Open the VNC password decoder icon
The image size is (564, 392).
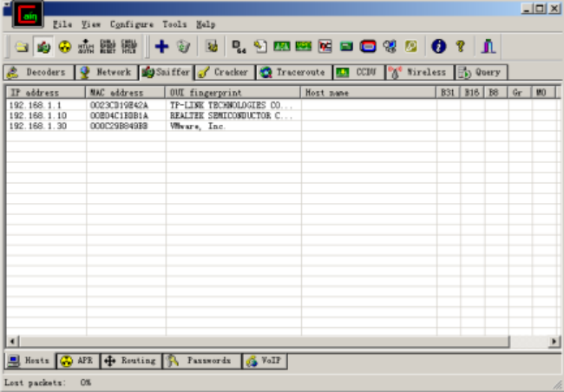(325, 46)
